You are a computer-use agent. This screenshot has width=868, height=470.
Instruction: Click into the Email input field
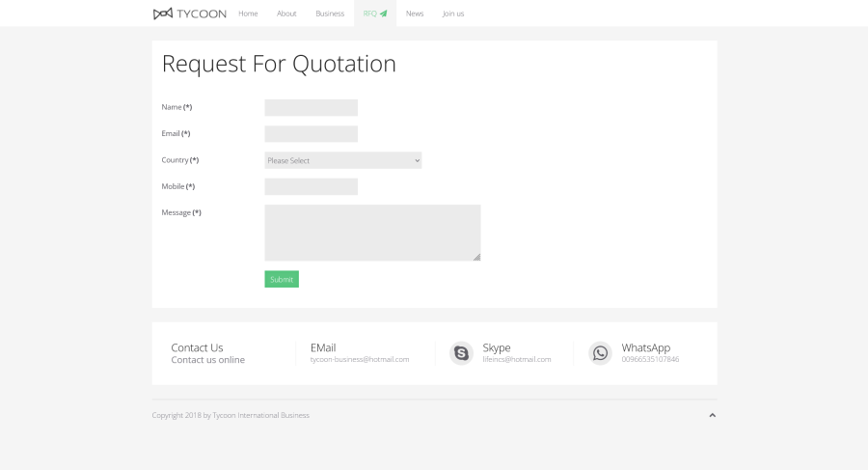click(x=311, y=134)
